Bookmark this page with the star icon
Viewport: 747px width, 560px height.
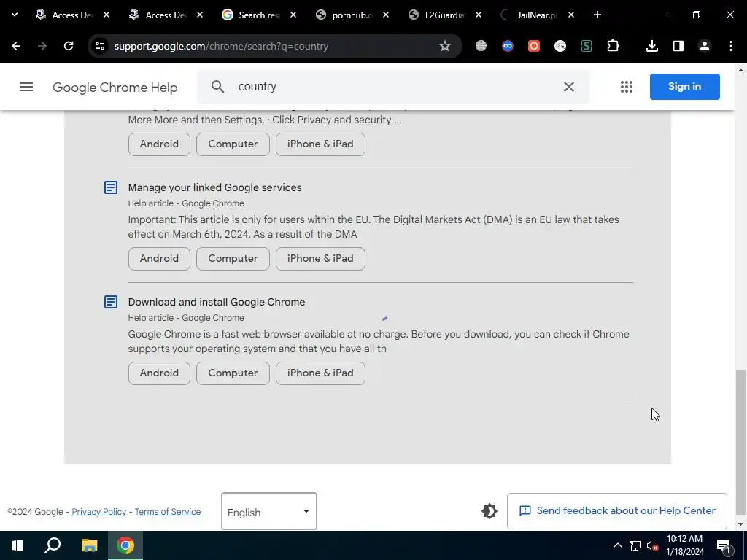point(444,46)
